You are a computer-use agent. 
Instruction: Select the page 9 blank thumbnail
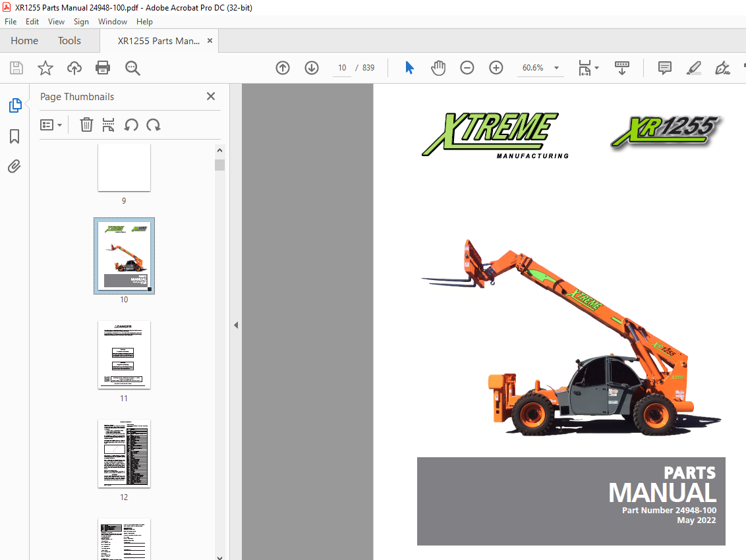tap(124, 167)
